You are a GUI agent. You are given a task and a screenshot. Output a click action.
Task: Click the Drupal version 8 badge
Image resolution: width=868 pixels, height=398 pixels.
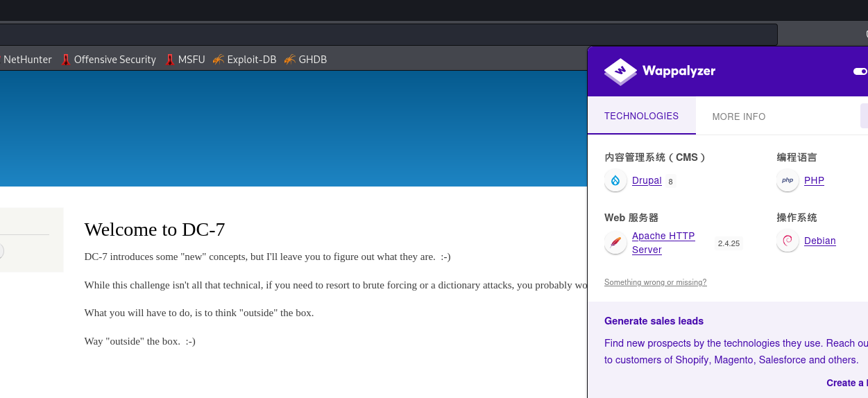tap(670, 182)
